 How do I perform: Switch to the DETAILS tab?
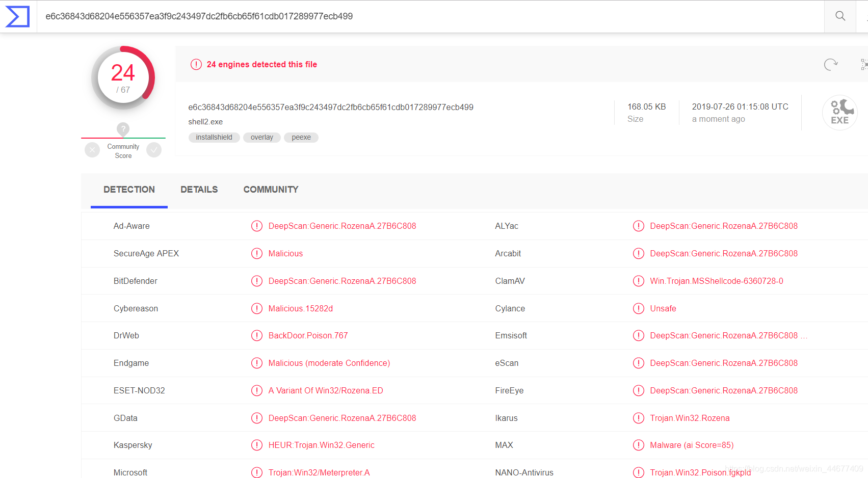tap(199, 190)
